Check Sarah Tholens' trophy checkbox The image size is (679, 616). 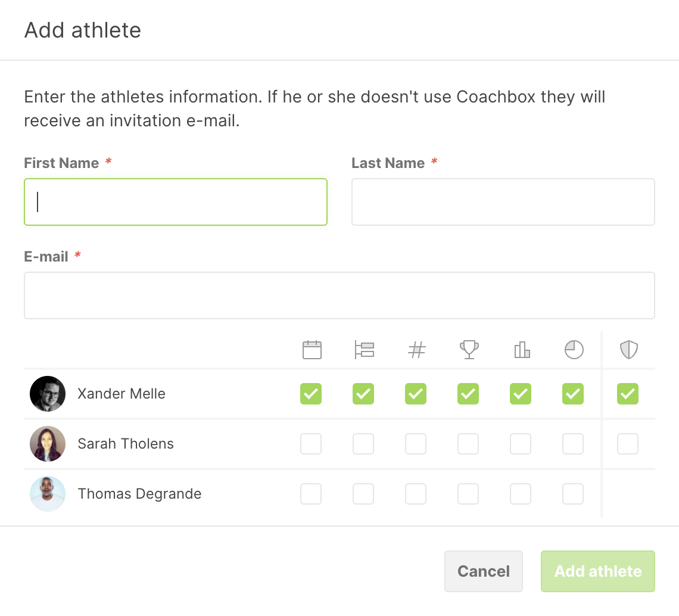tap(468, 444)
